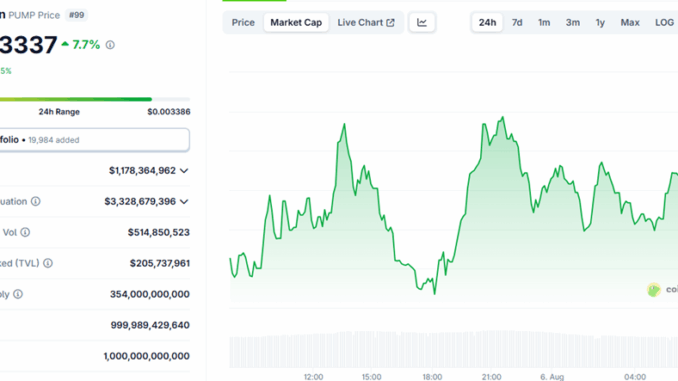Click info icon beside Vol label

coord(26,233)
